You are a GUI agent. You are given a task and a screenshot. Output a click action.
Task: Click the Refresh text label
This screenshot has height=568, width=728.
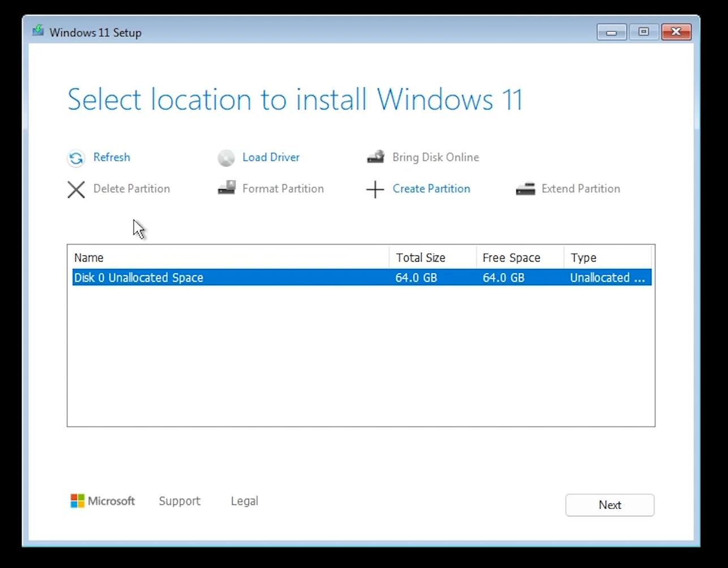pos(112,157)
